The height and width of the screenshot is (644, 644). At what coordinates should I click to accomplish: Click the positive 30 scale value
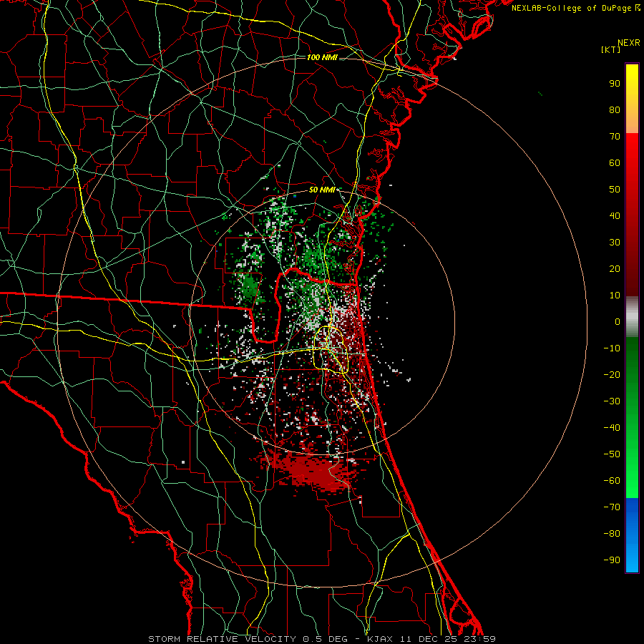[615, 243]
